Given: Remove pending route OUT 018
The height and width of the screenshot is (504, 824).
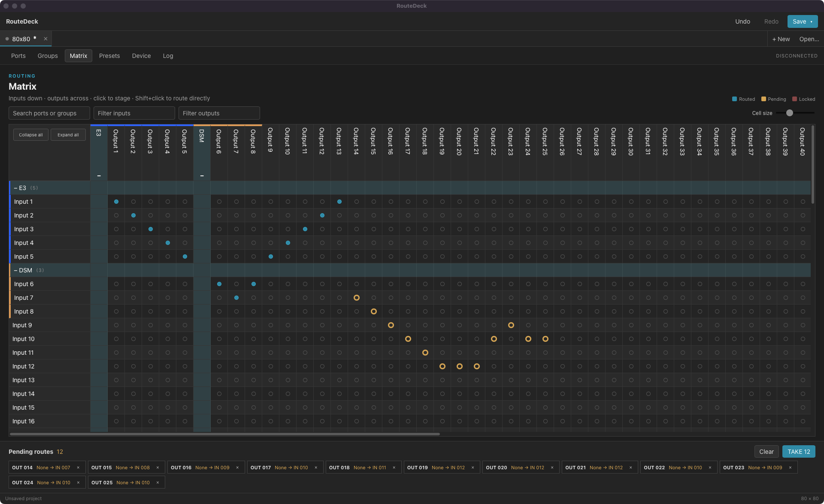Looking at the screenshot, I should (x=394, y=468).
